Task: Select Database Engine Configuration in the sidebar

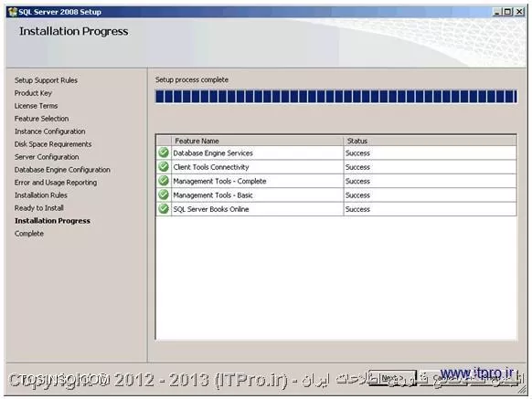Action: coord(62,170)
